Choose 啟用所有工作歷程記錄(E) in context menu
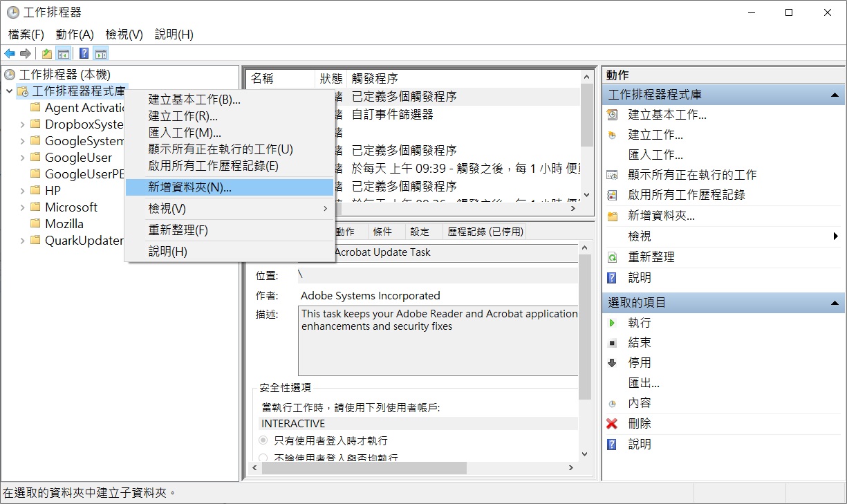 (230, 166)
